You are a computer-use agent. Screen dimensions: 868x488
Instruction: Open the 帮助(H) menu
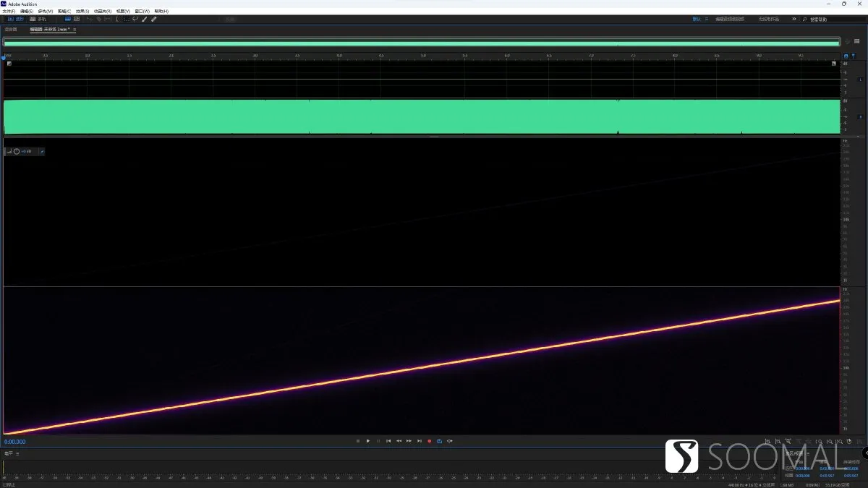point(161,11)
